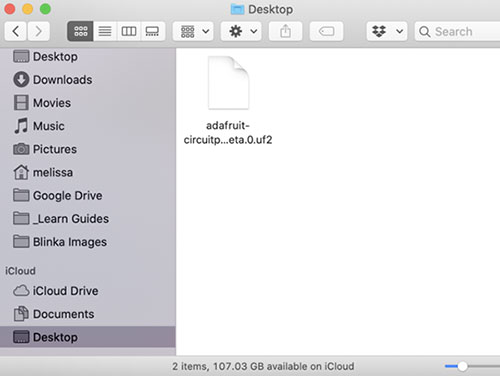This screenshot has height=376, width=500.
Task: Open iCloud Documents in the sidebar
Action: [x=88, y=314]
